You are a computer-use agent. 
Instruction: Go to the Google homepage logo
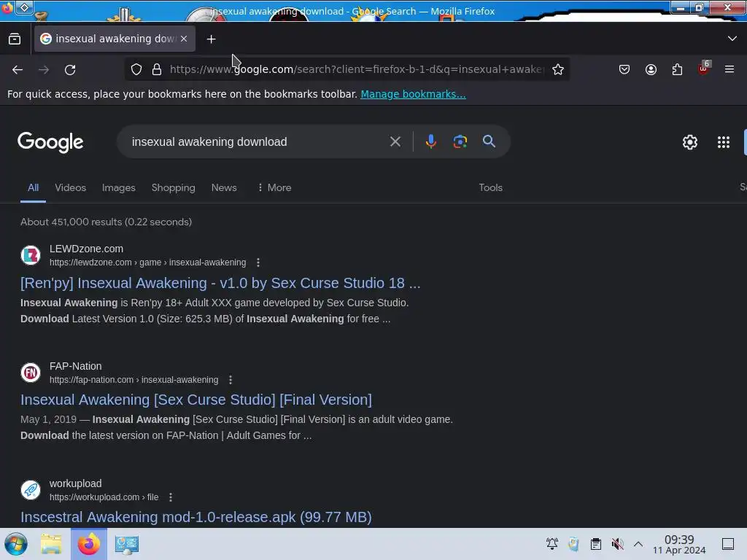(x=50, y=142)
